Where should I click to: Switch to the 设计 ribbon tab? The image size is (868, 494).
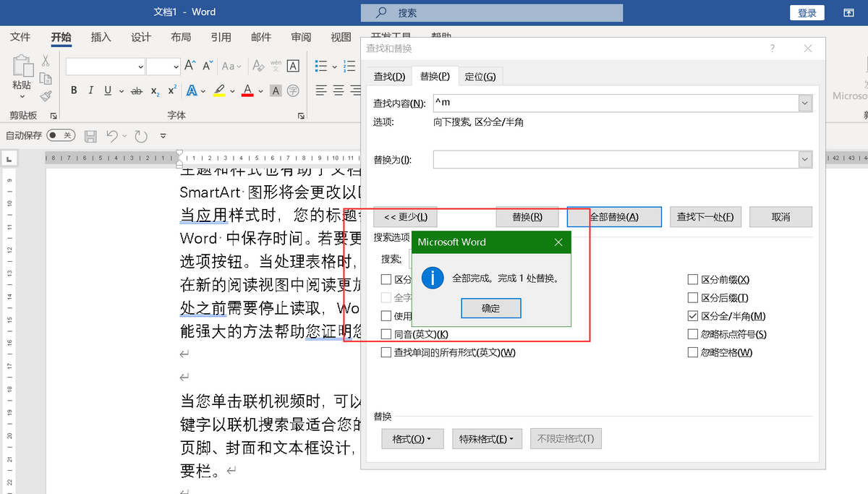point(141,38)
